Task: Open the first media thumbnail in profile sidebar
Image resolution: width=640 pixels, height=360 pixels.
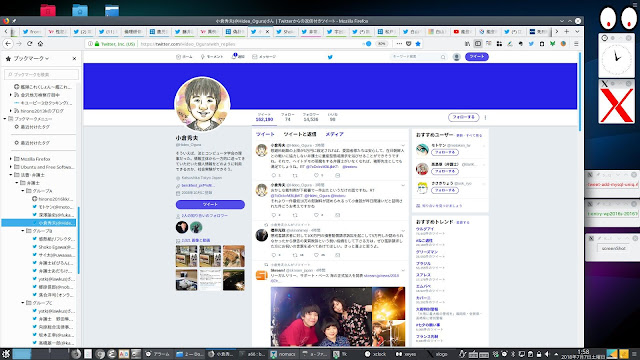Action: click(x=187, y=256)
